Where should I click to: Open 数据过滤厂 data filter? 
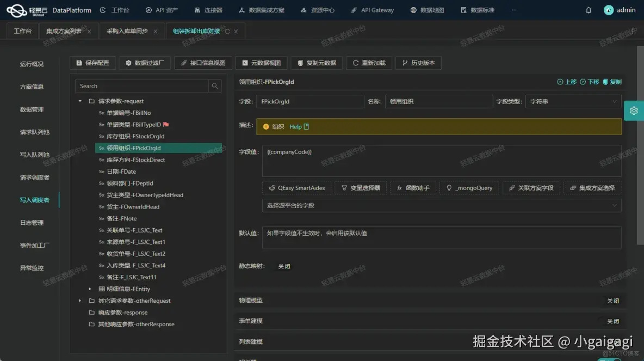(145, 63)
